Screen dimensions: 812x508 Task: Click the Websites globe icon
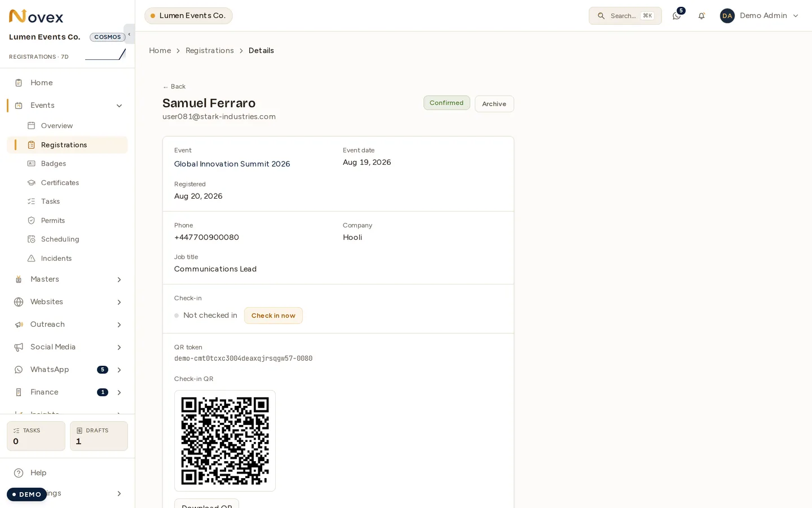click(19, 302)
